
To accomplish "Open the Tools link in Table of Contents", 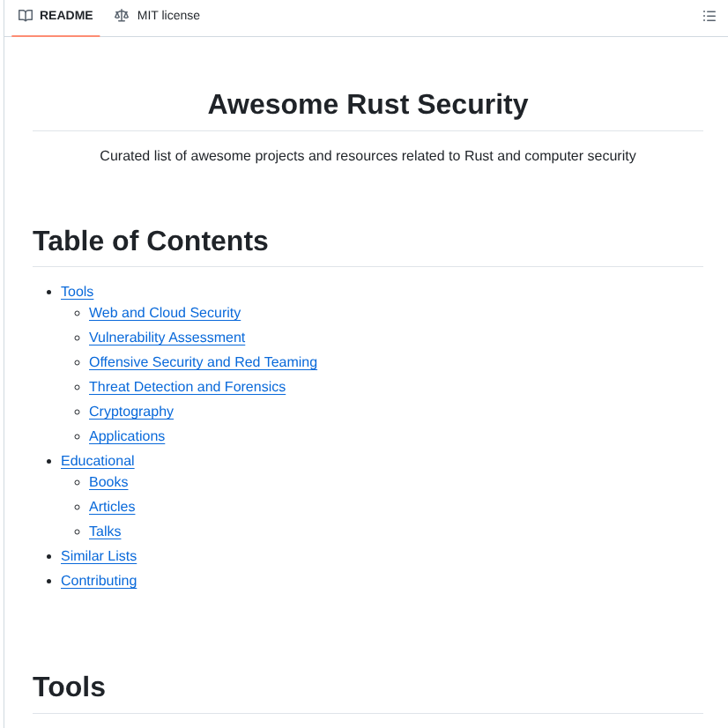I will tap(77, 292).
